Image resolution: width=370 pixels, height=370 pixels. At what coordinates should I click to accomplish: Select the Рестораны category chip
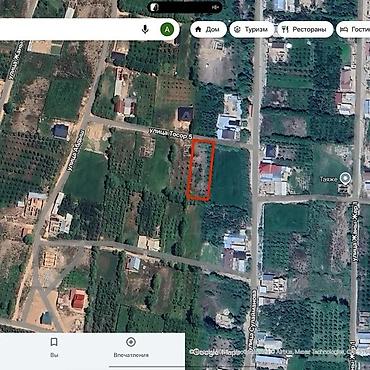[x=305, y=29]
